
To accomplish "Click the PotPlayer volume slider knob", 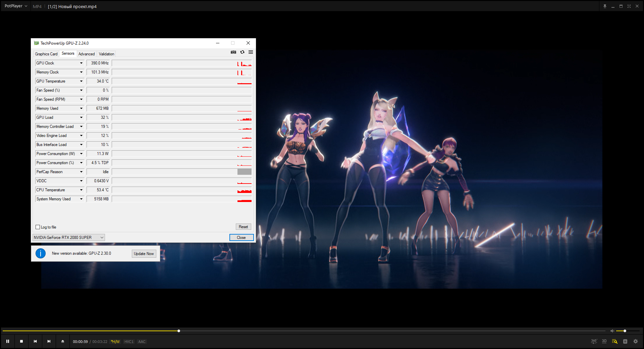I will coord(625,331).
